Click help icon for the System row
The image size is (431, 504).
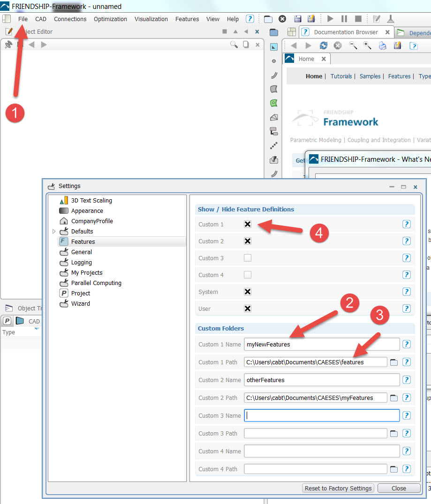point(407,292)
